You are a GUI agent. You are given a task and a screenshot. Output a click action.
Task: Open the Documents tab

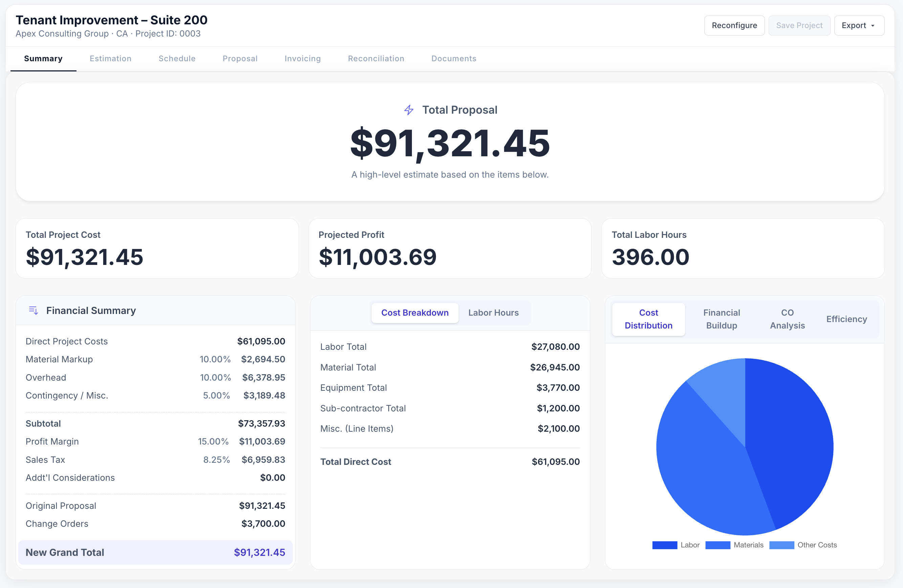[454, 59]
